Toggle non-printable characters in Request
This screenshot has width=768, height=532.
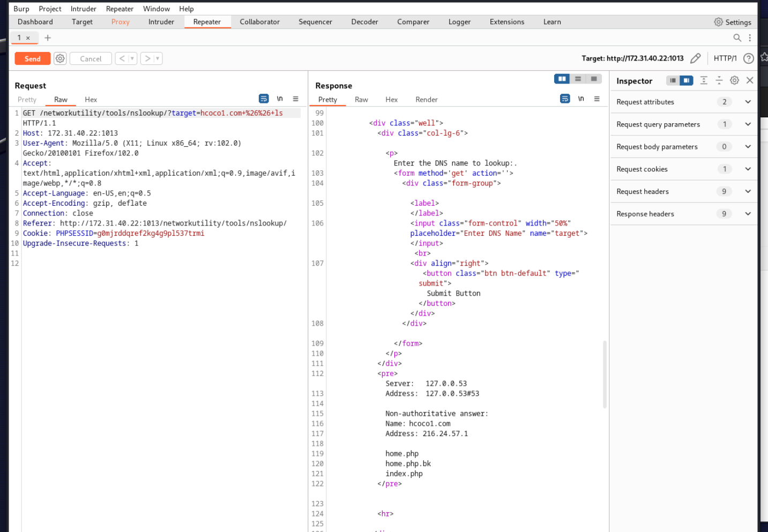coord(280,99)
